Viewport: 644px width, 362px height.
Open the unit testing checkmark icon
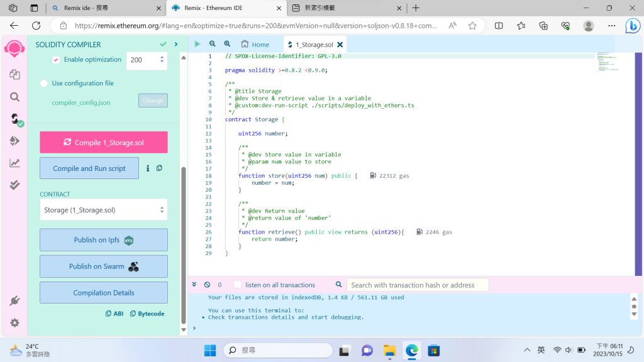[14, 185]
